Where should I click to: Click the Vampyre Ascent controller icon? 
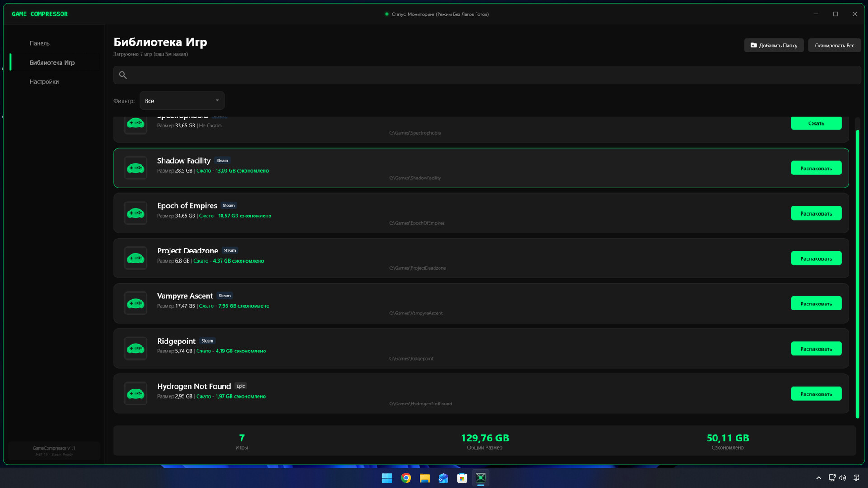(x=135, y=304)
